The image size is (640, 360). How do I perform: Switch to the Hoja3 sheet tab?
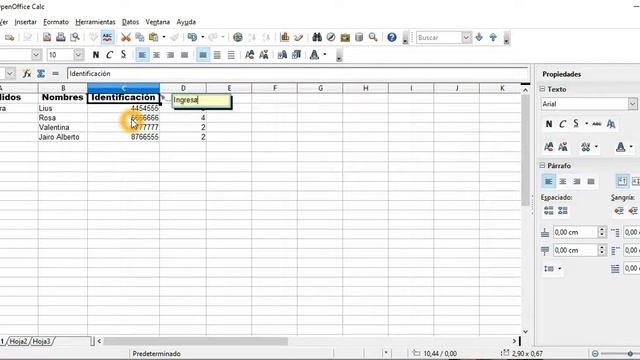42,341
